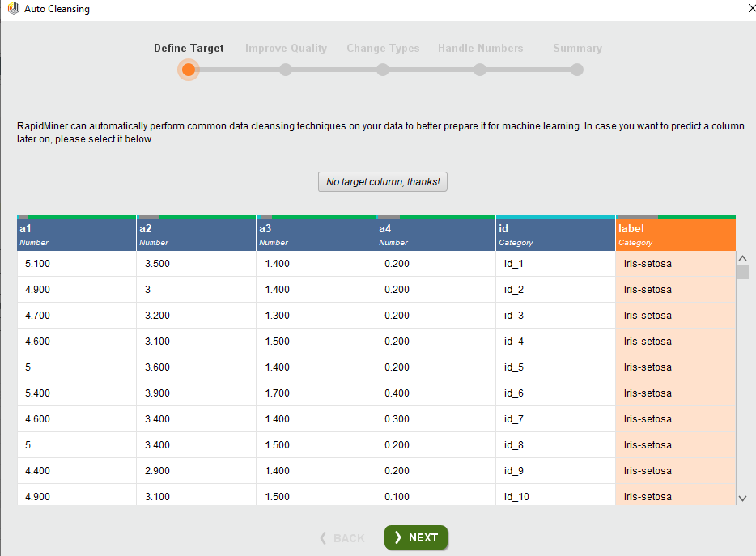Click a2 value 3.900 in id_6 row
The width and height of the screenshot is (756, 556).
(x=196, y=393)
